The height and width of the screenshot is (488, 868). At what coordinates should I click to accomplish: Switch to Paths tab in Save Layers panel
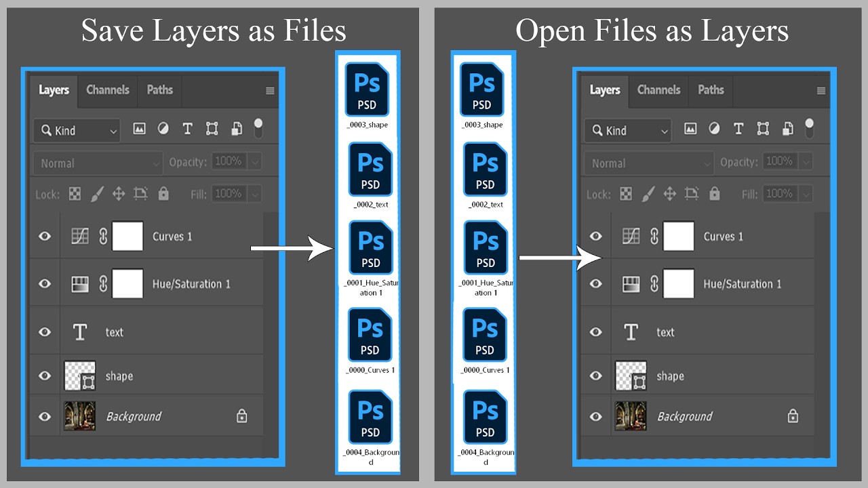coord(160,90)
